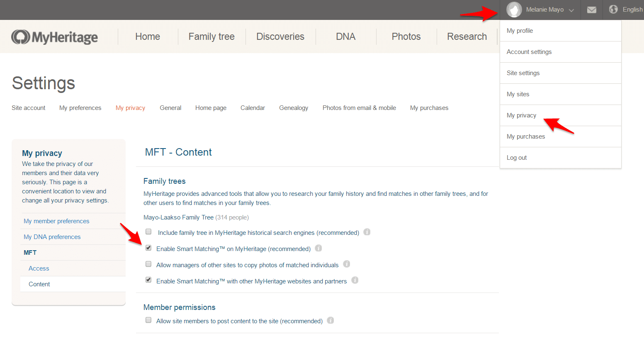Open the Family tree navigation menu
Image resolution: width=644 pixels, height=339 pixels.
click(211, 37)
